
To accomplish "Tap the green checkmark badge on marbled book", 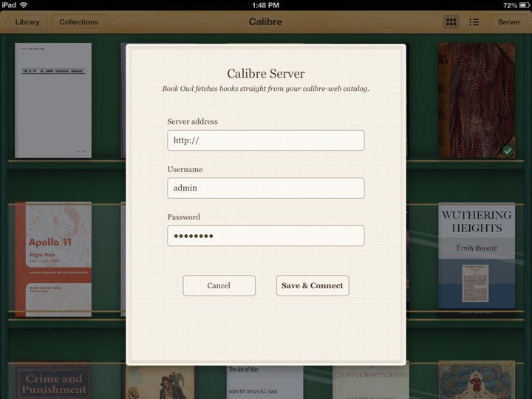I will click(508, 150).
